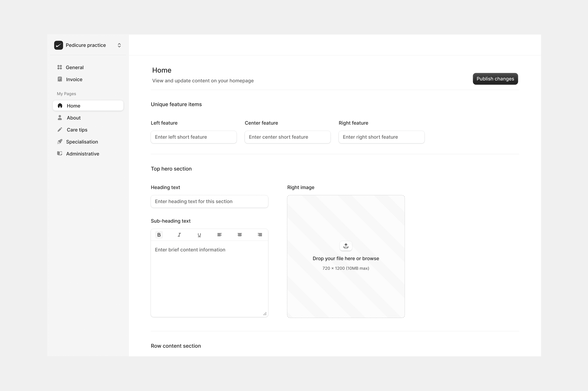Click the Specialisation rocket icon
This screenshot has height=391, width=588.
[60, 142]
